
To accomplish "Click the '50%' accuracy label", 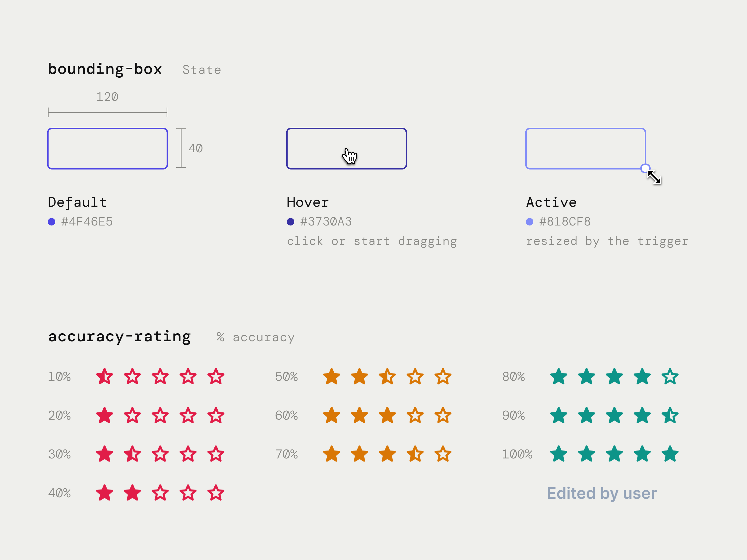I will pos(286,377).
